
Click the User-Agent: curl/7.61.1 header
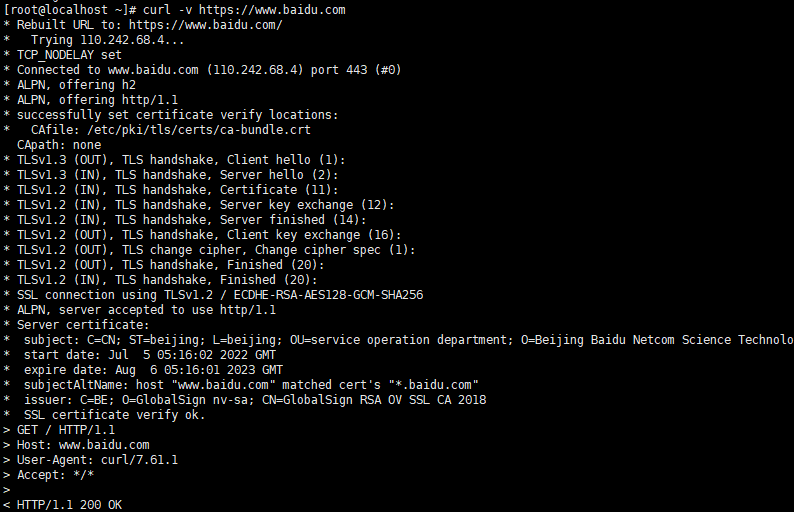point(97,460)
